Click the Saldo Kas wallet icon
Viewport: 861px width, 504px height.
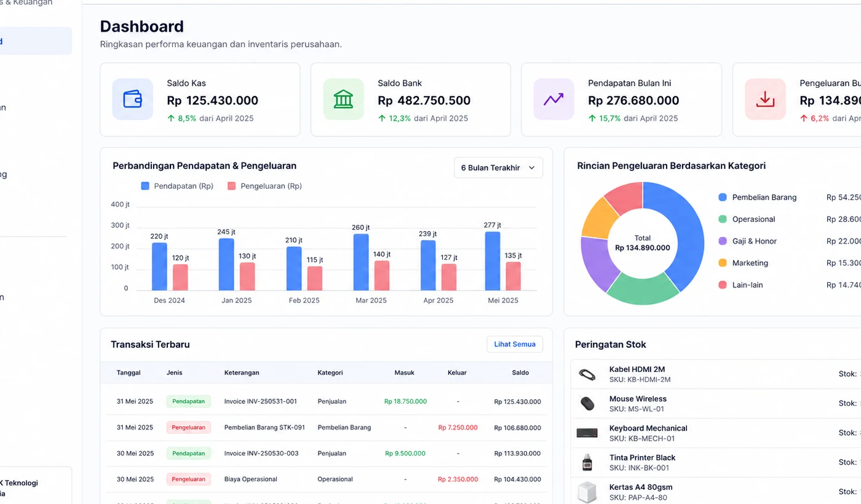point(133,99)
